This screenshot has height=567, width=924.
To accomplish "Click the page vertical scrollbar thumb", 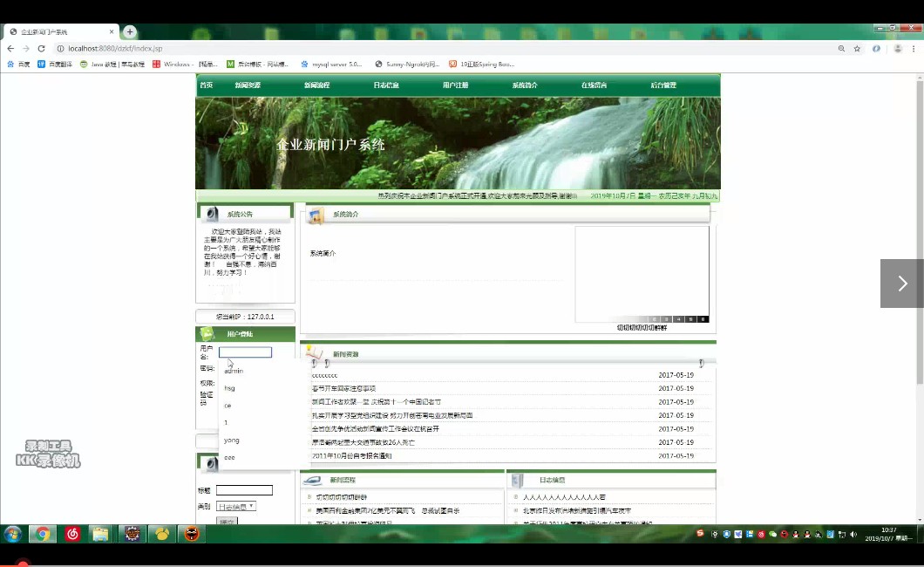I will [x=920, y=233].
